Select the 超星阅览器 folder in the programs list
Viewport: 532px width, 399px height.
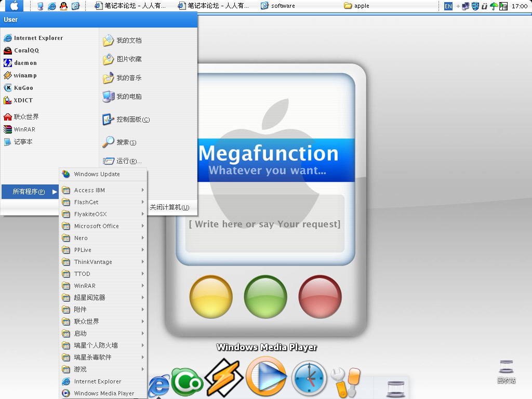[103, 298]
